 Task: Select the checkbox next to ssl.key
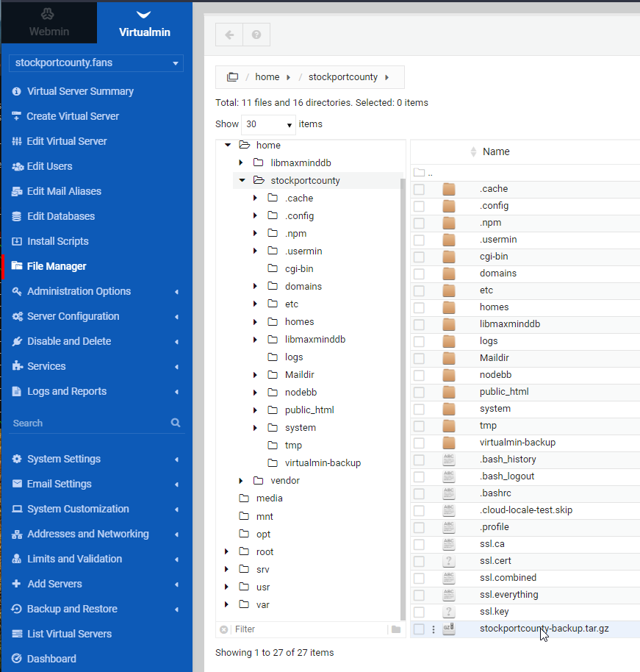point(419,612)
